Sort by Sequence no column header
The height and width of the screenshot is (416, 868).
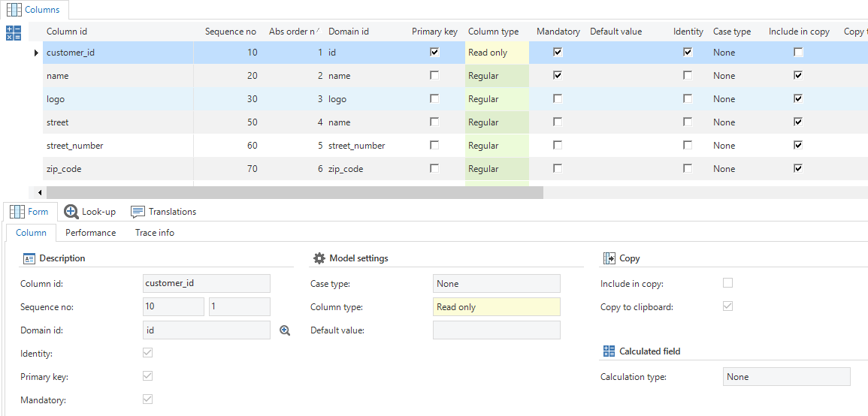click(x=231, y=32)
